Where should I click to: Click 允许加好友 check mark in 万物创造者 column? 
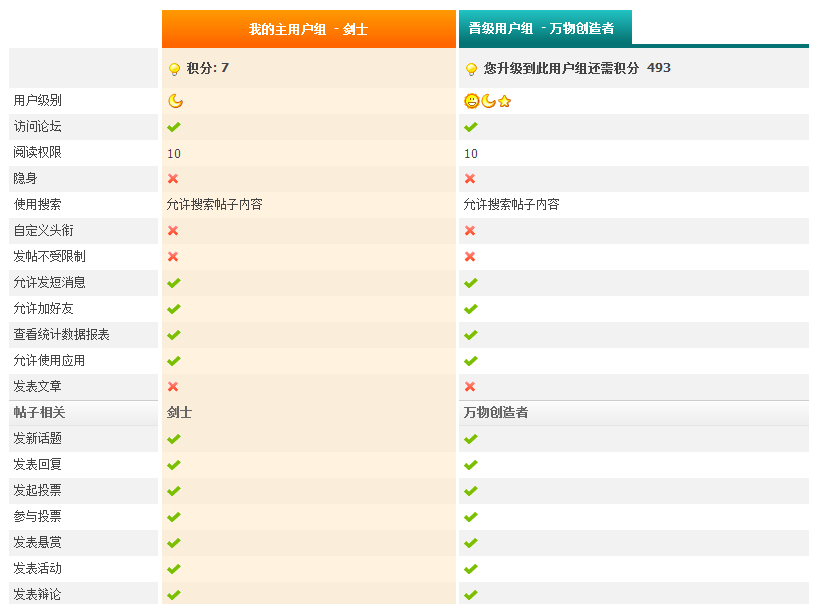[470, 309]
